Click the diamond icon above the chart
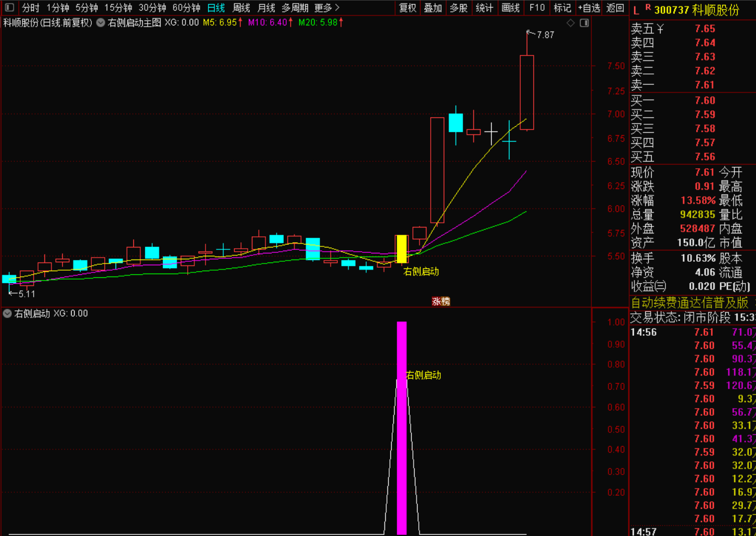Screen dimensions: 756x536 571,23
